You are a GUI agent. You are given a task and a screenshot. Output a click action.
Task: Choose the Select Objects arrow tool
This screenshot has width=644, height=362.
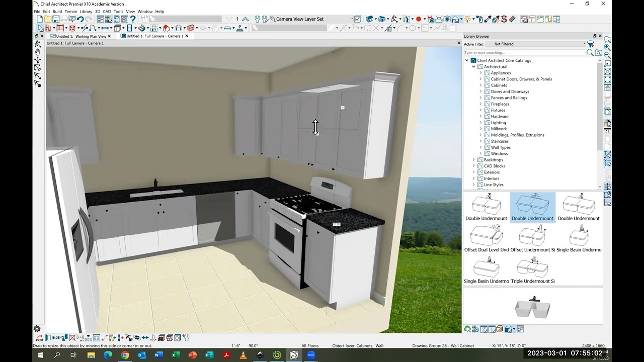pos(41,28)
